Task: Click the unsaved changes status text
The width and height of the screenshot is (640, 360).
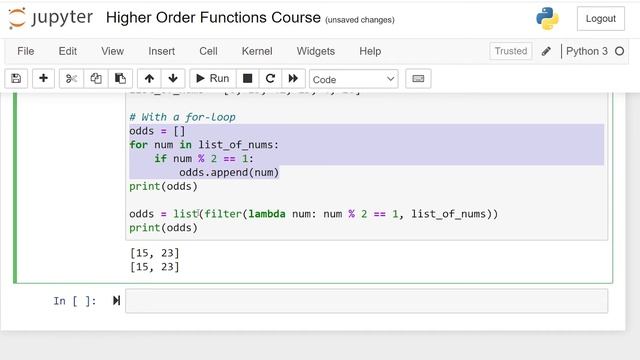Action: pos(360,20)
